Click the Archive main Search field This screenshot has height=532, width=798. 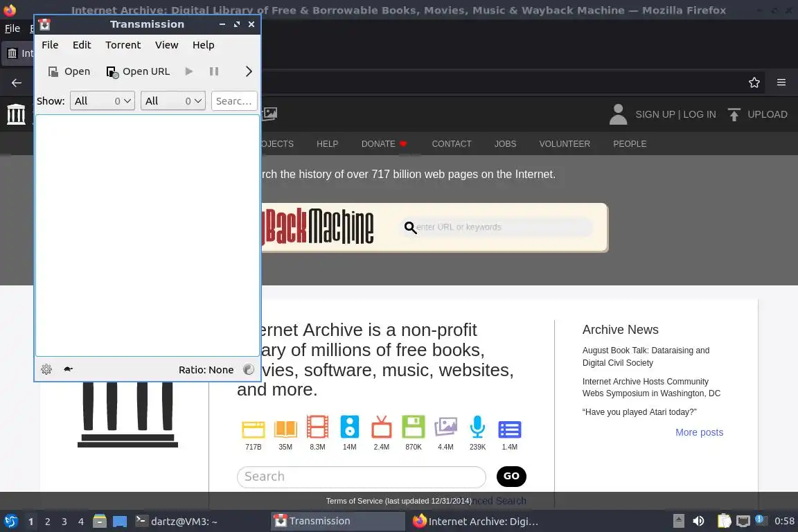[x=362, y=477]
